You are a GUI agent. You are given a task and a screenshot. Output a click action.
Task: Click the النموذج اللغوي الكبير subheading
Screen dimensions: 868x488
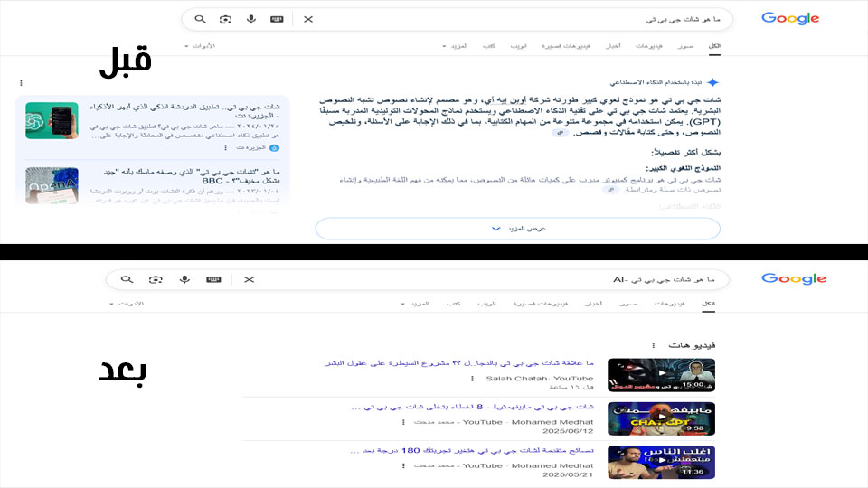coord(684,168)
